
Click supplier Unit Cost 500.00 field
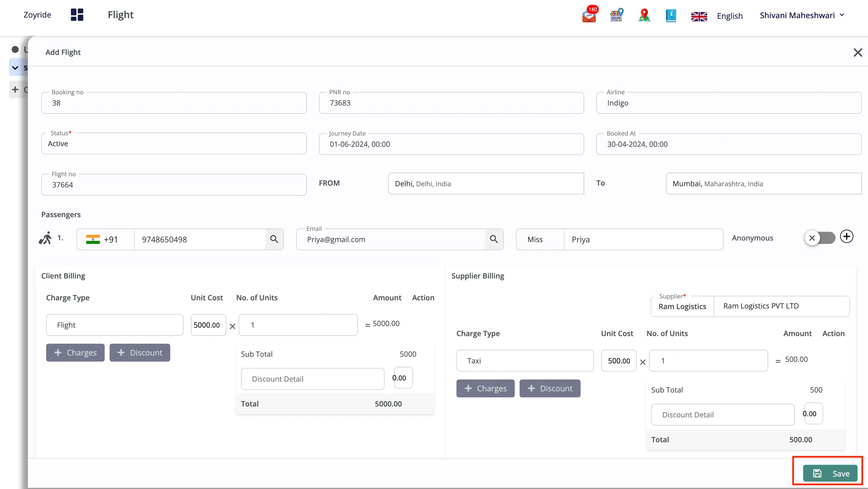619,360
